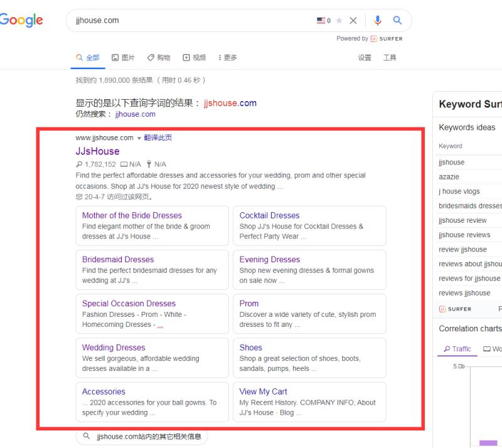Click corrected query link jjshouse.com
The image size is (502, 448).
(230, 103)
